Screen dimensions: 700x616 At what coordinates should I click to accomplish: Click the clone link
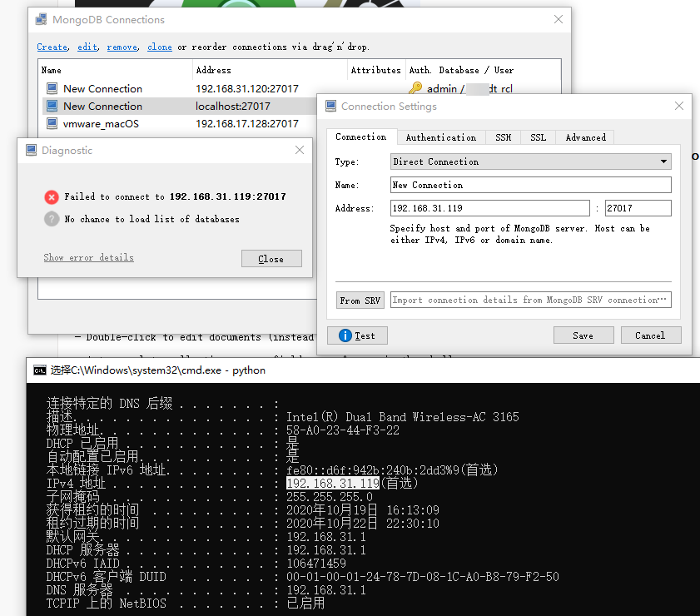pos(159,47)
